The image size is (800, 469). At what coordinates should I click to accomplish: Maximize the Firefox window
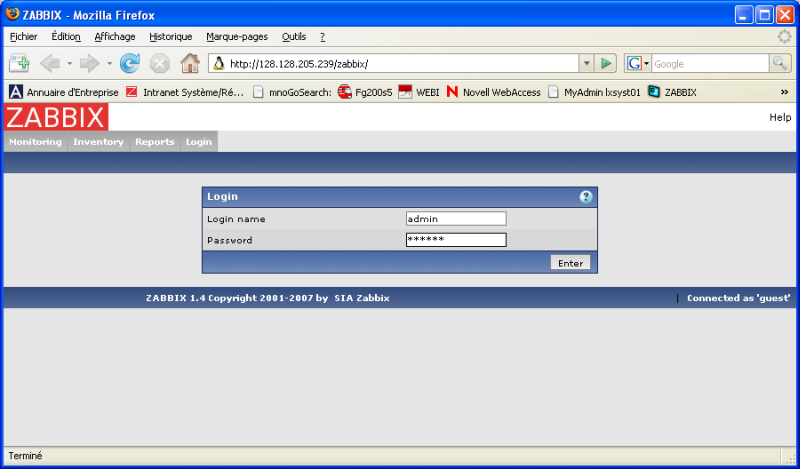pos(764,14)
